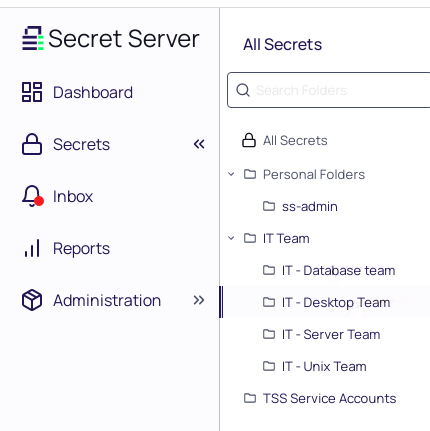Open the Inbox menu item
430x431 pixels.
73,196
